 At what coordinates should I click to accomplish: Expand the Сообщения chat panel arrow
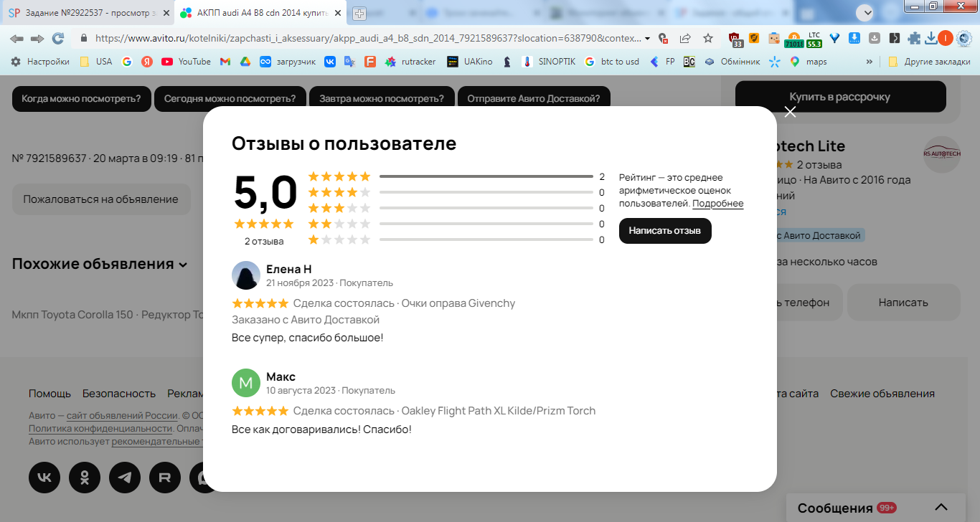click(x=941, y=508)
